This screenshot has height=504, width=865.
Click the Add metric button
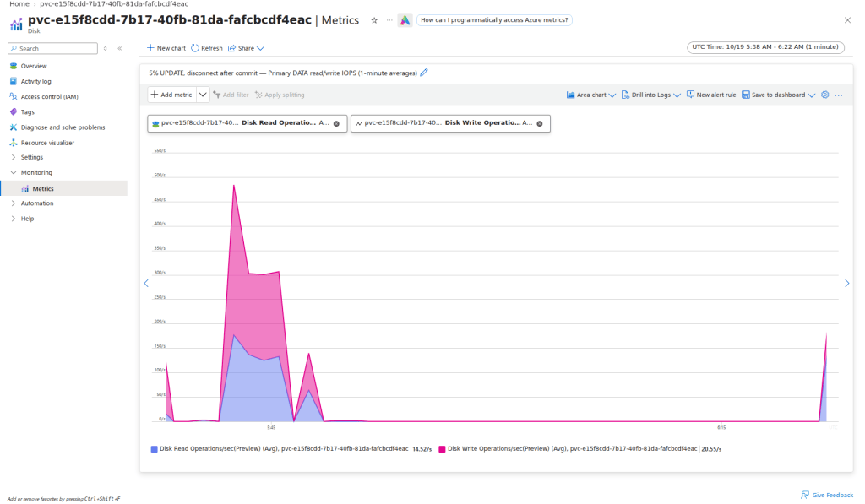coord(171,95)
